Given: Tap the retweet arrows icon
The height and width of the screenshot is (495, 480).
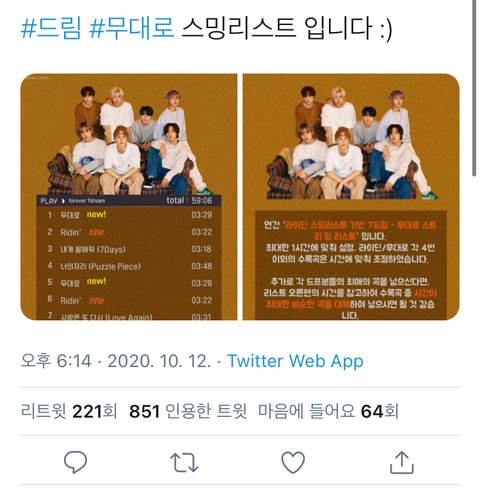Looking at the screenshot, I should (184, 462).
